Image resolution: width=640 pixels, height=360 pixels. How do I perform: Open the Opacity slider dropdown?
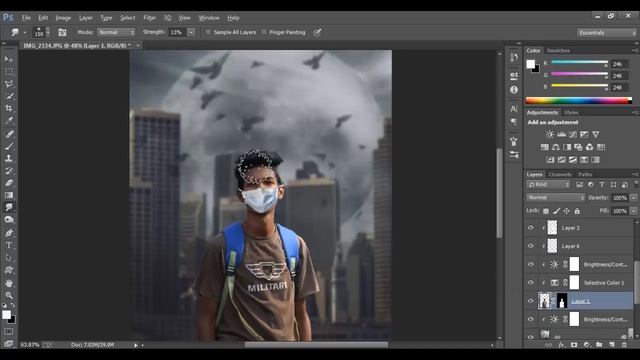633,198
